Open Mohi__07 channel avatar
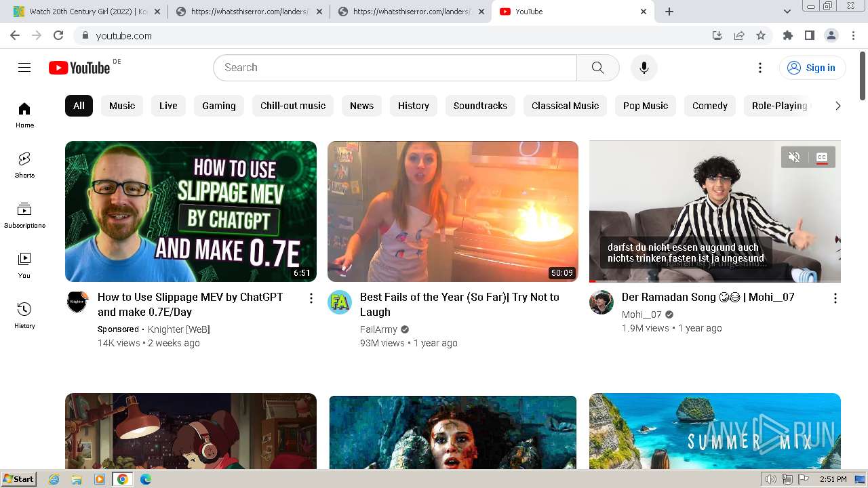868x488 pixels. [601, 302]
